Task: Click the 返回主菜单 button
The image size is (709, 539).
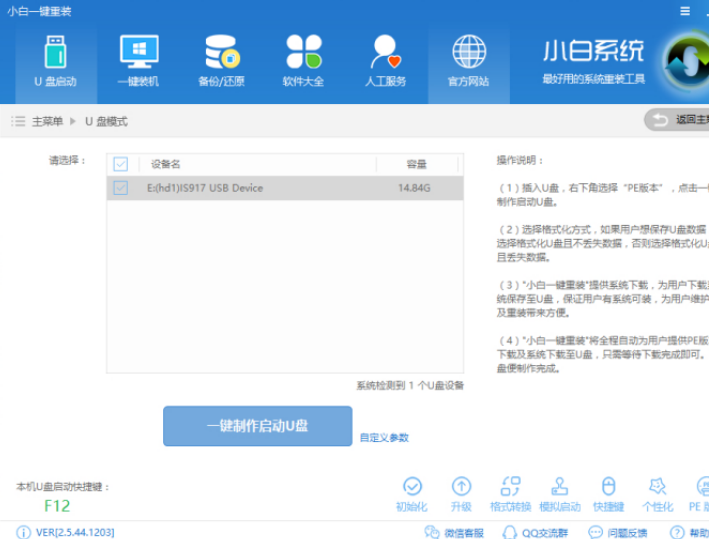Action: pyautogui.click(x=676, y=120)
